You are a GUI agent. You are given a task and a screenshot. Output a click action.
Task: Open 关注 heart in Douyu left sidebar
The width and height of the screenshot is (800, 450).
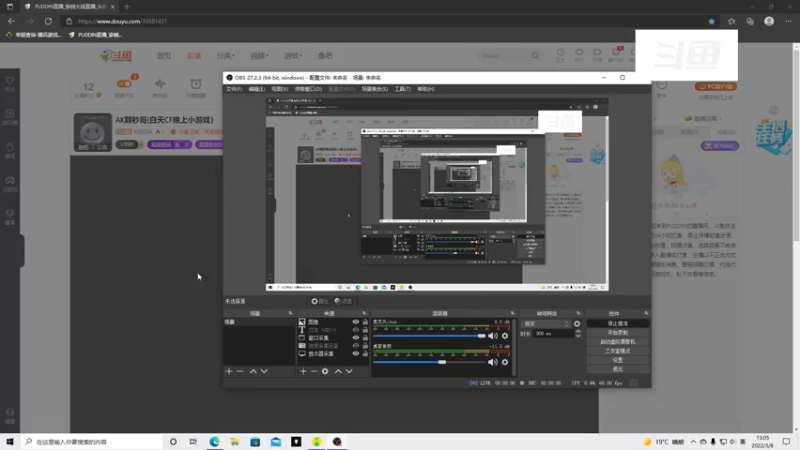[10, 81]
